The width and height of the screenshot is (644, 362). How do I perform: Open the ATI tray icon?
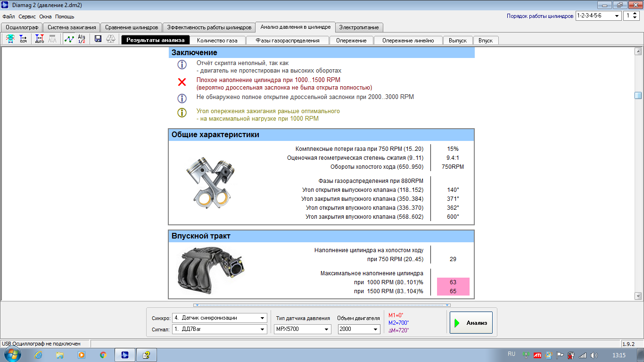click(537, 355)
